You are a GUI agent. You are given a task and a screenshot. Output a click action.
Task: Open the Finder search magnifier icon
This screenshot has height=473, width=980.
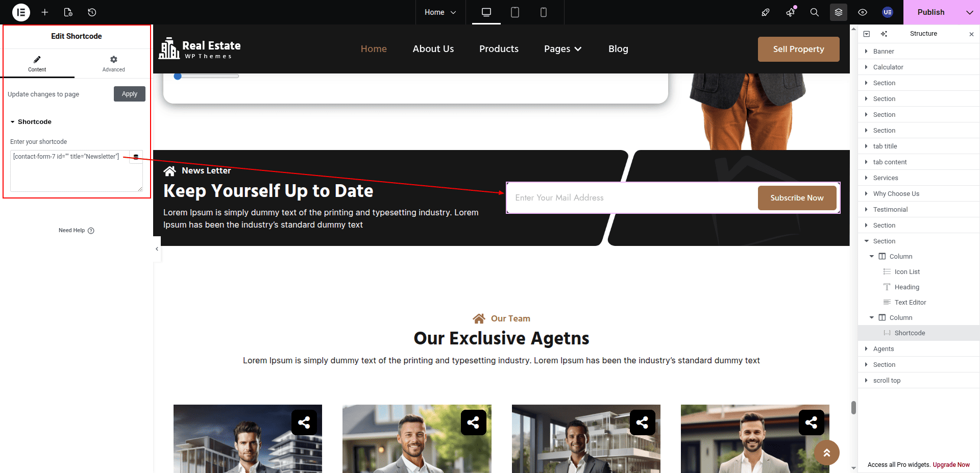click(814, 12)
